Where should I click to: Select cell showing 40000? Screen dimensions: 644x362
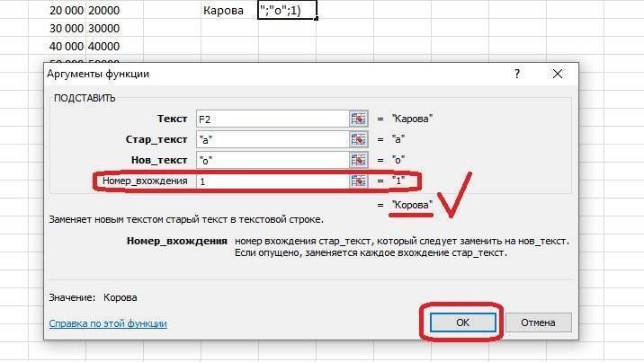114,47
